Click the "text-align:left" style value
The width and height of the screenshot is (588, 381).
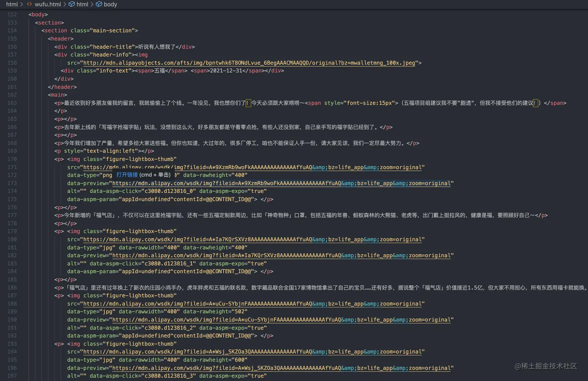[x=111, y=151]
